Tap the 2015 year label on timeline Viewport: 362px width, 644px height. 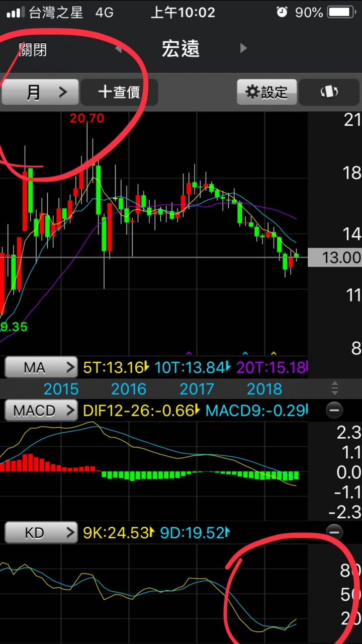pyautogui.click(x=61, y=389)
